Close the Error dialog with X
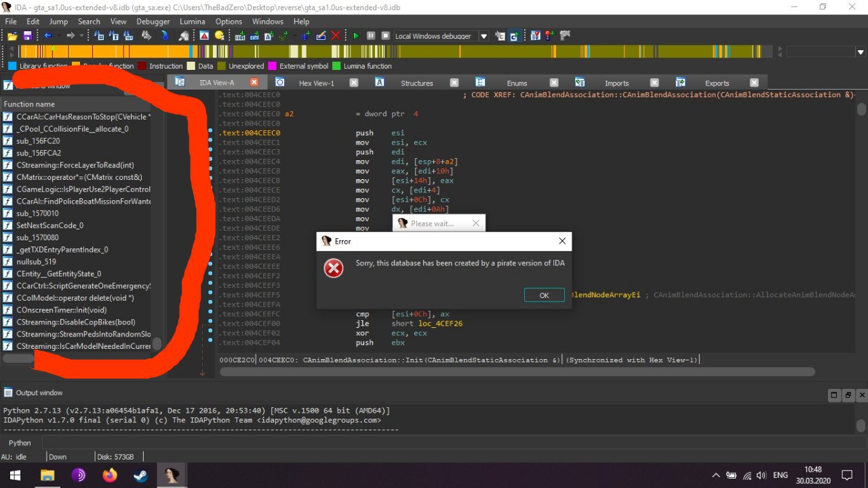Viewport: 868px width, 488px height. click(562, 241)
